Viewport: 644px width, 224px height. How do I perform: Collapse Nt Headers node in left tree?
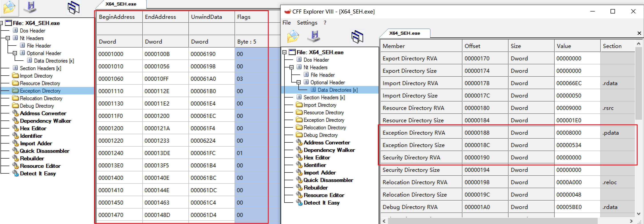8,38
